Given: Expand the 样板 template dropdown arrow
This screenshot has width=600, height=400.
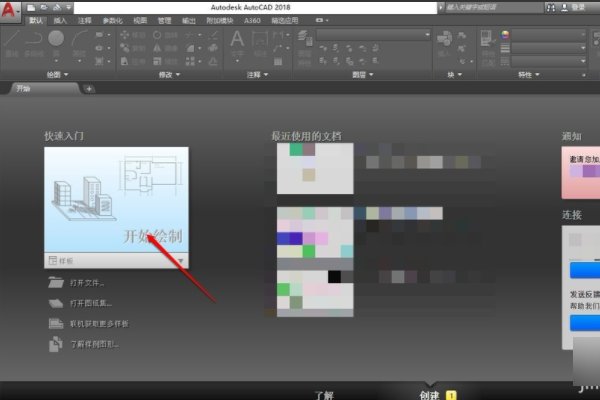Looking at the screenshot, I should click(x=181, y=260).
